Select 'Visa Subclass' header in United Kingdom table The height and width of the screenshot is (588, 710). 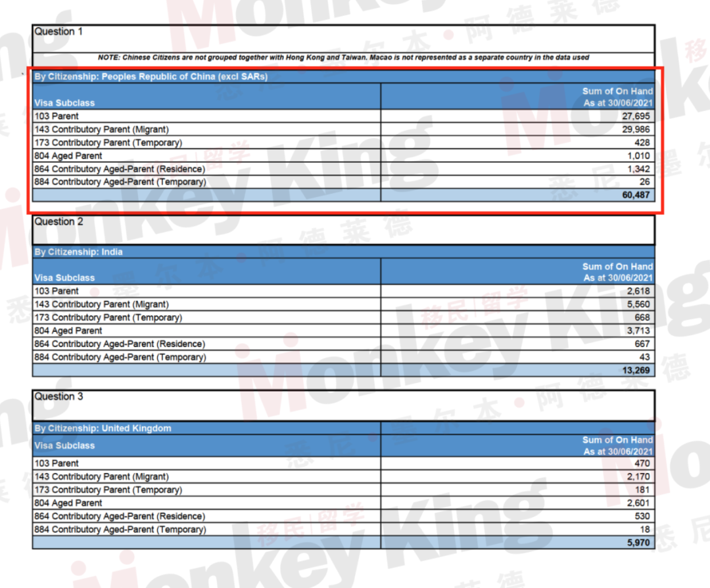64,445
